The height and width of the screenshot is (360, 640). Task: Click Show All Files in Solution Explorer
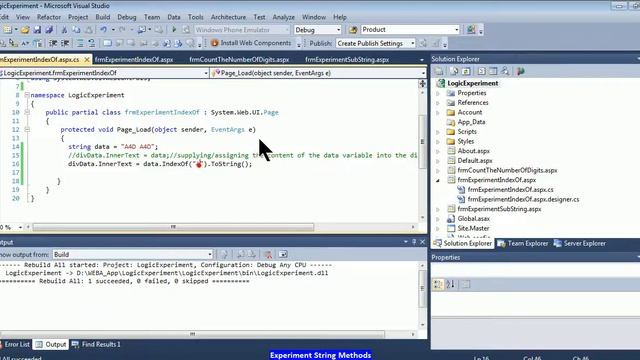point(454,71)
